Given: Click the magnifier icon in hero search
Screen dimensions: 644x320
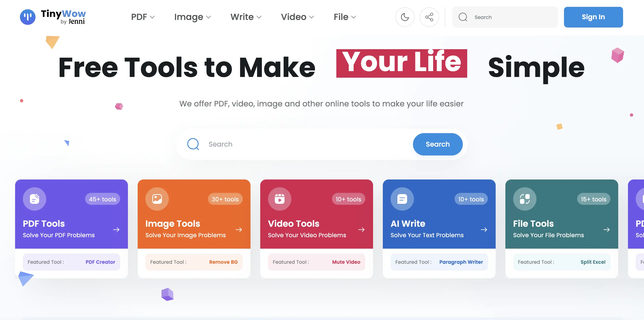Looking at the screenshot, I should (193, 144).
